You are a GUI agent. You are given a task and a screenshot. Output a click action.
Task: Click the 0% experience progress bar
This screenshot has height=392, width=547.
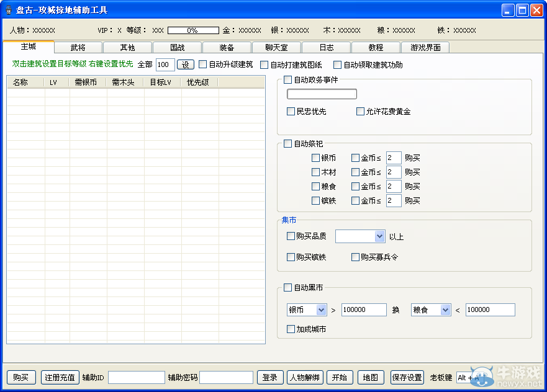(x=193, y=30)
